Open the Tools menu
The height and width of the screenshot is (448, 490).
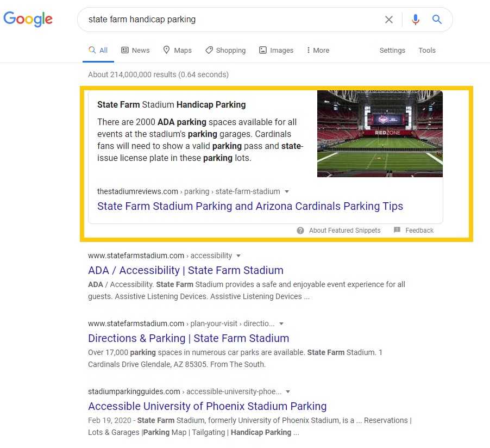(427, 50)
